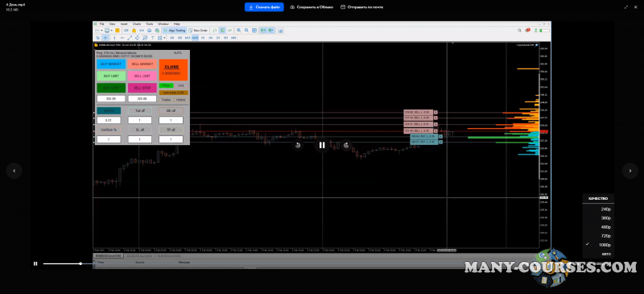Screen dimensions: 644x294
Task: Click the fullscreen expand icon in the top right
Action: coord(626,7)
